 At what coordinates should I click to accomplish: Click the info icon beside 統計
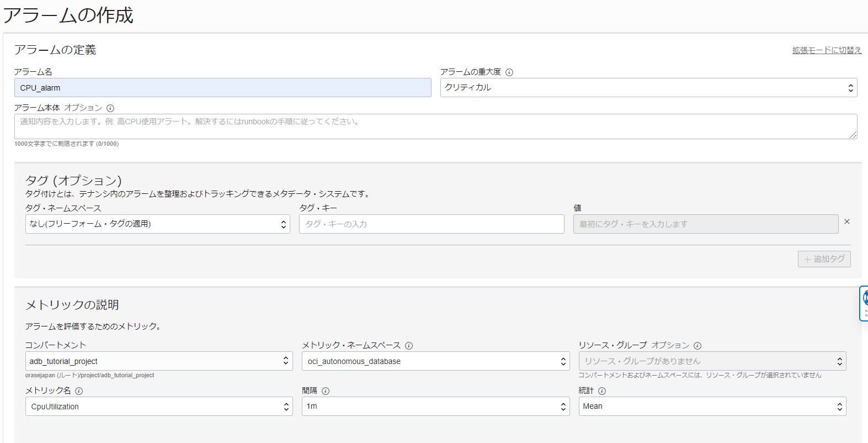coord(602,391)
